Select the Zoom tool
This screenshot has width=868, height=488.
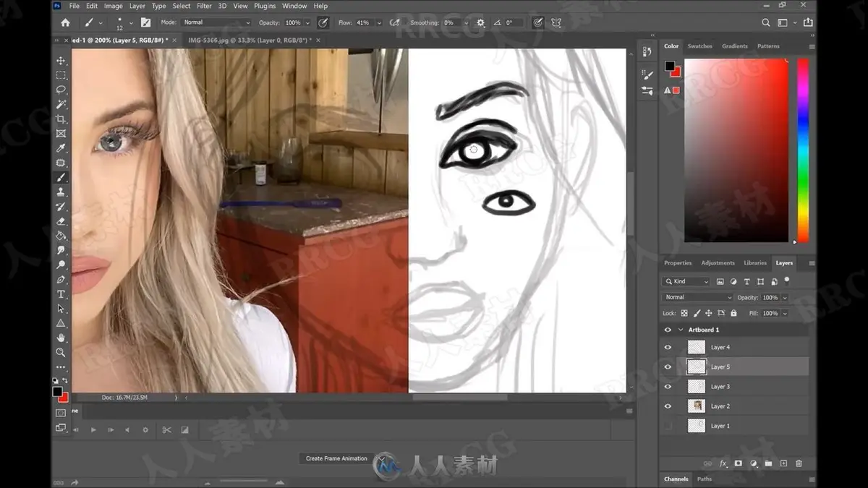click(x=61, y=352)
